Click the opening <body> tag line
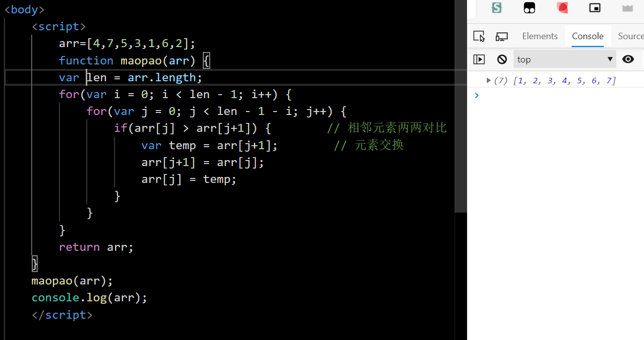Viewport: 644px width, 340px height. pos(24,9)
